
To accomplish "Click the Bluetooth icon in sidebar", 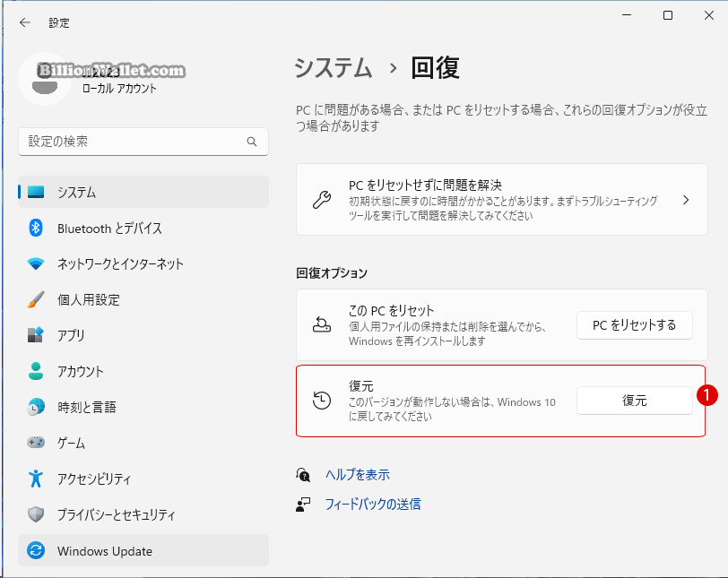I will pos(36,228).
